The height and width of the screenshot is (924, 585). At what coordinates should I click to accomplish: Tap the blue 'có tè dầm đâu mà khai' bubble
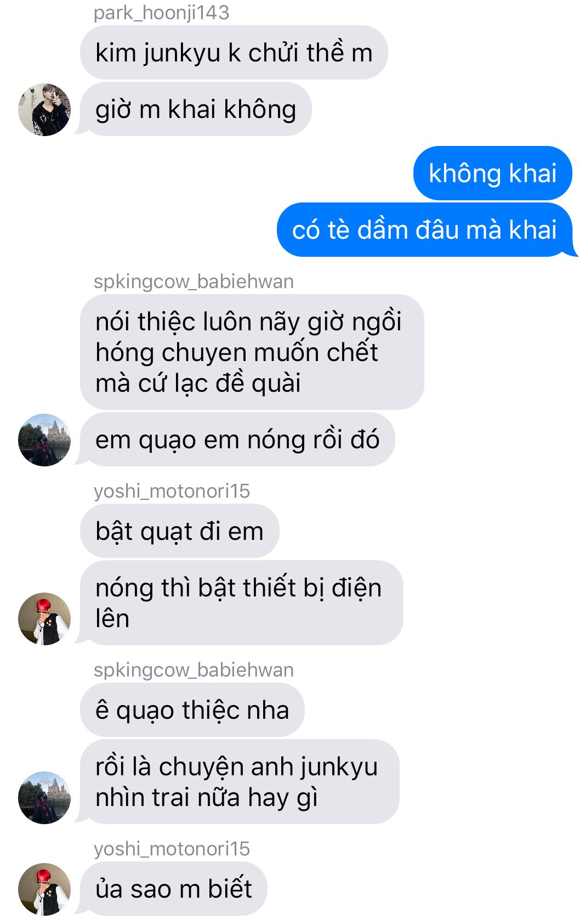(x=425, y=229)
